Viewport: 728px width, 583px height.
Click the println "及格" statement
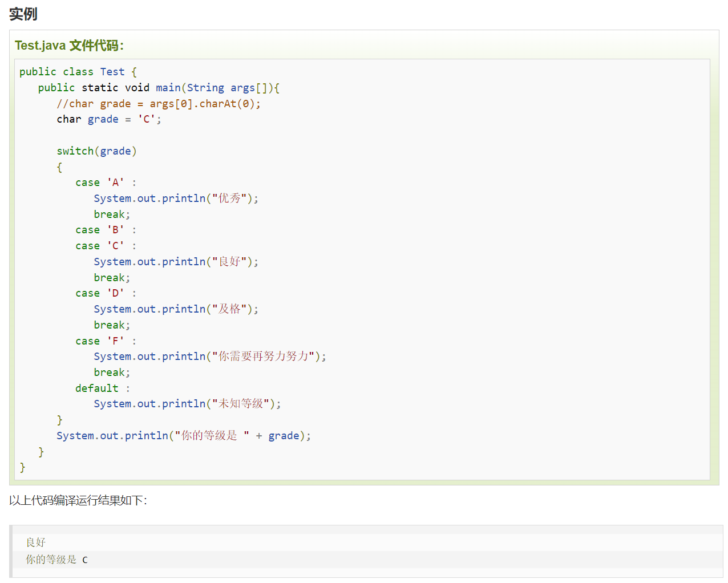point(176,309)
